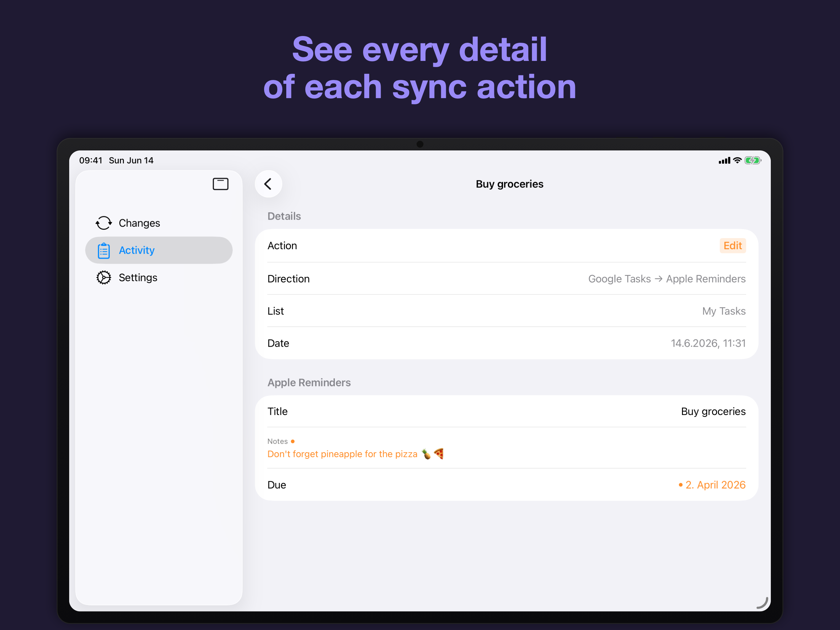The width and height of the screenshot is (840, 630).
Task: Click the Activity clipboard icon
Action: (104, 250)
